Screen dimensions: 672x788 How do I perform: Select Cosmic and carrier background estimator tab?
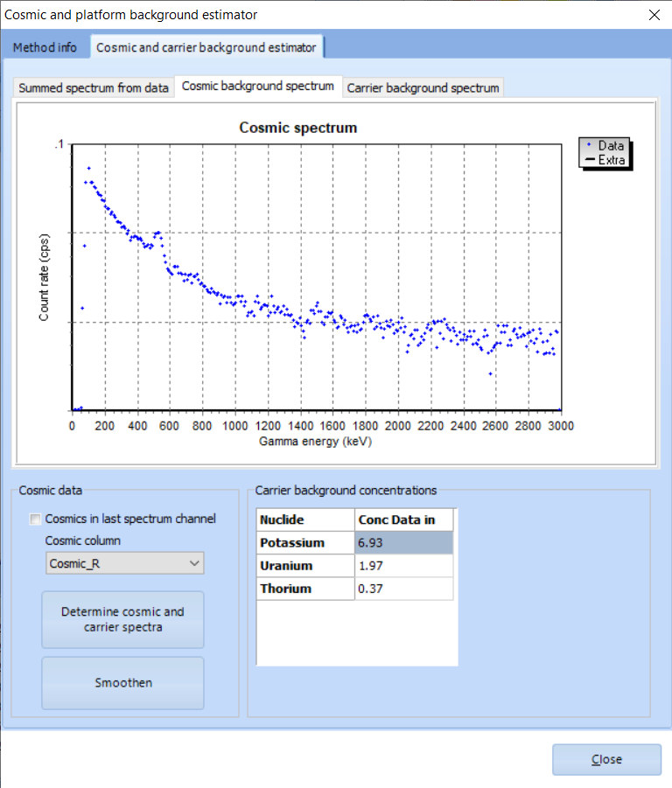click(206, 47)
